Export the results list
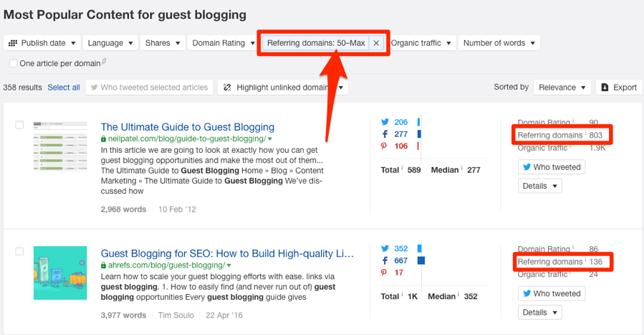 tap(618, 87)
